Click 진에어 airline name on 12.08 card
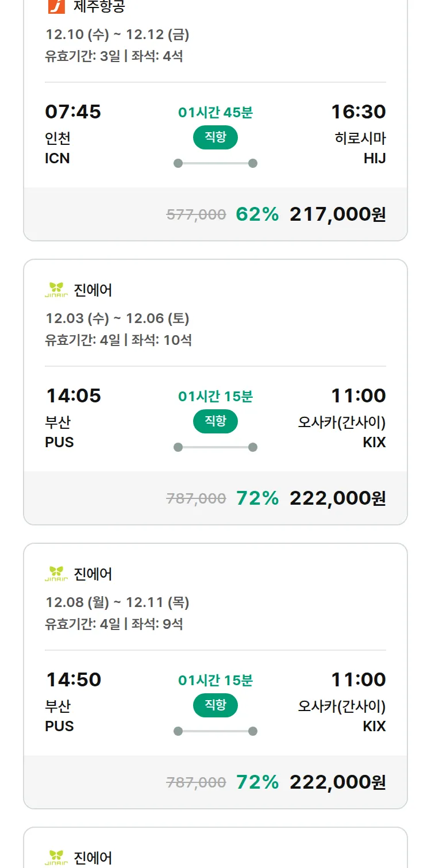 pyautogui.click(x=93, y=574)
